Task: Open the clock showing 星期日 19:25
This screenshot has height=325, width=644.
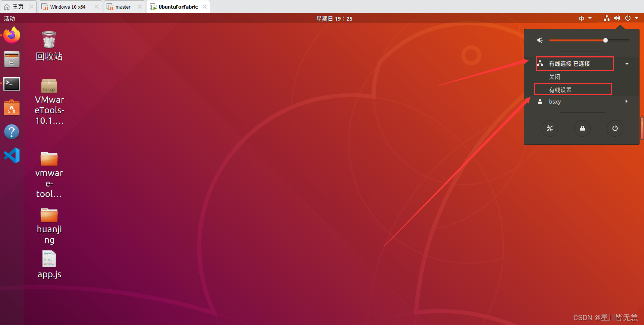Action: (x=334, y=18)
